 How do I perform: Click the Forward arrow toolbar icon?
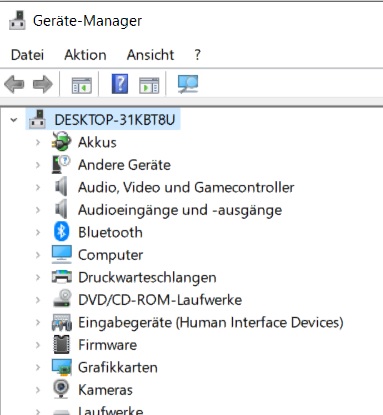pos(43,84)
